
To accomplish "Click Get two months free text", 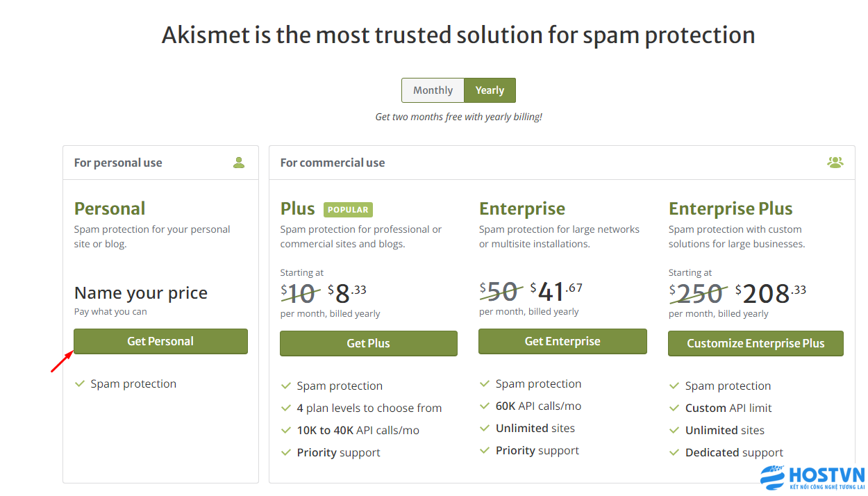I will pyautogui.click(x=458, y=117).
